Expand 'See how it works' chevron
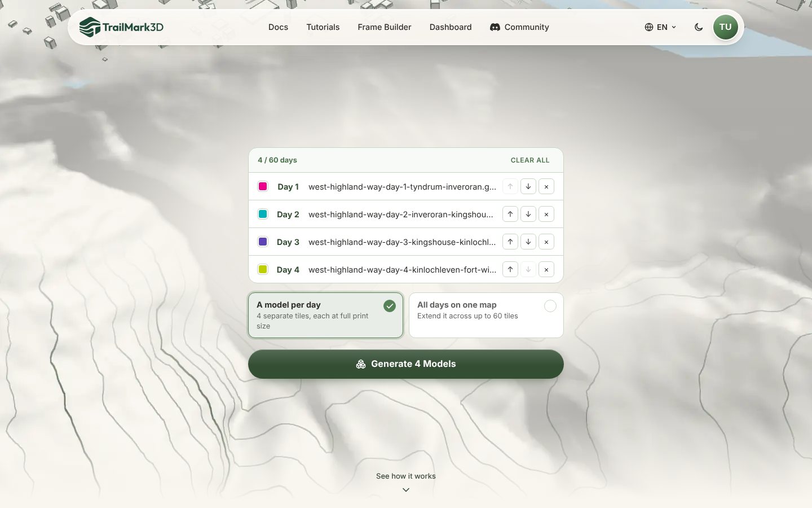 pos(406,490)
